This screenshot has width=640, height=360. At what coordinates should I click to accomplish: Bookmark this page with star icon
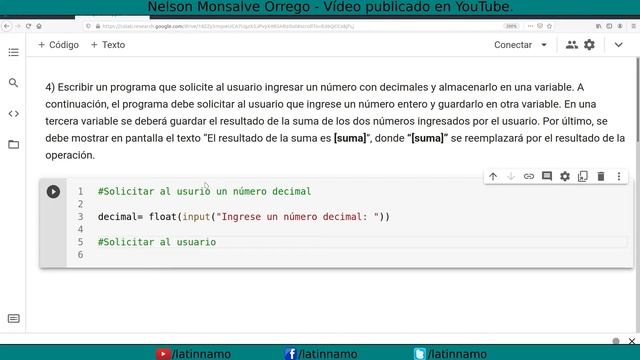pyautogui.click(x=549, y=26)
